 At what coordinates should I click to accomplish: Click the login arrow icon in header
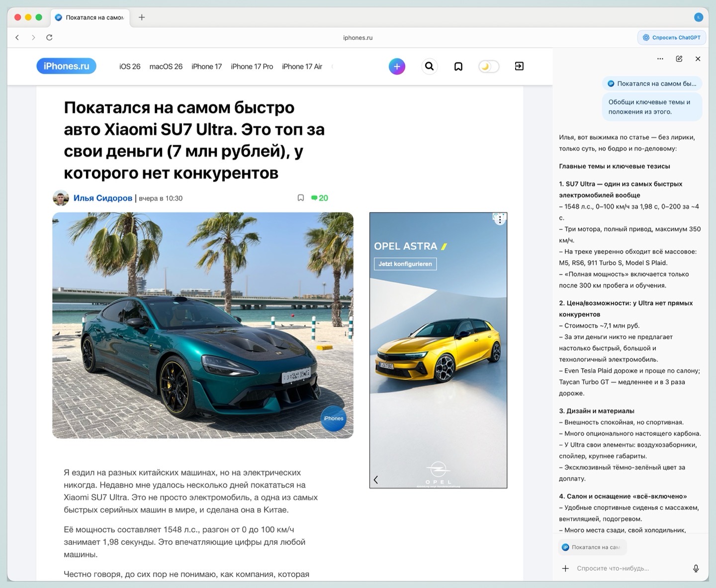(519, 66)
